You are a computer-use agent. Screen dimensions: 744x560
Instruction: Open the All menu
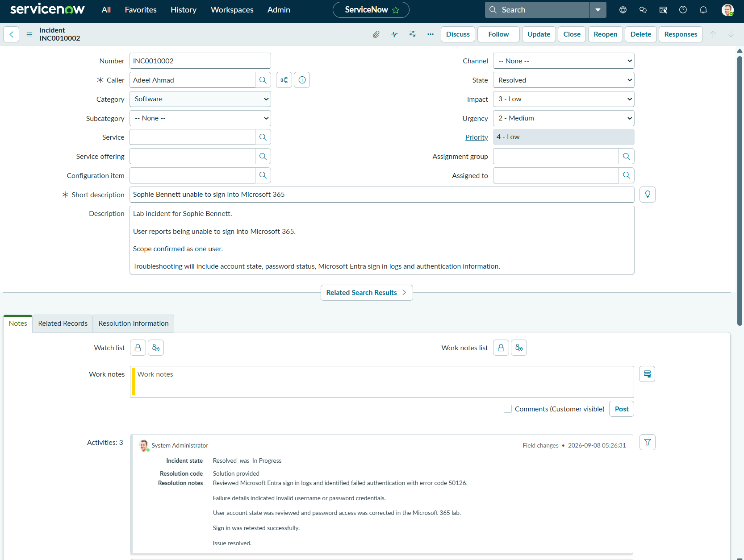coord(106,10)
